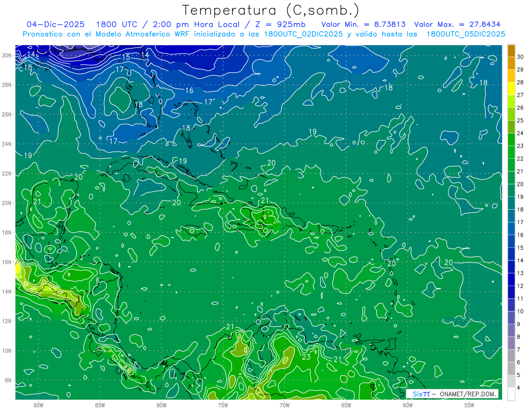
Task: Click the '18N' latitude label
Action: point(7,232)
